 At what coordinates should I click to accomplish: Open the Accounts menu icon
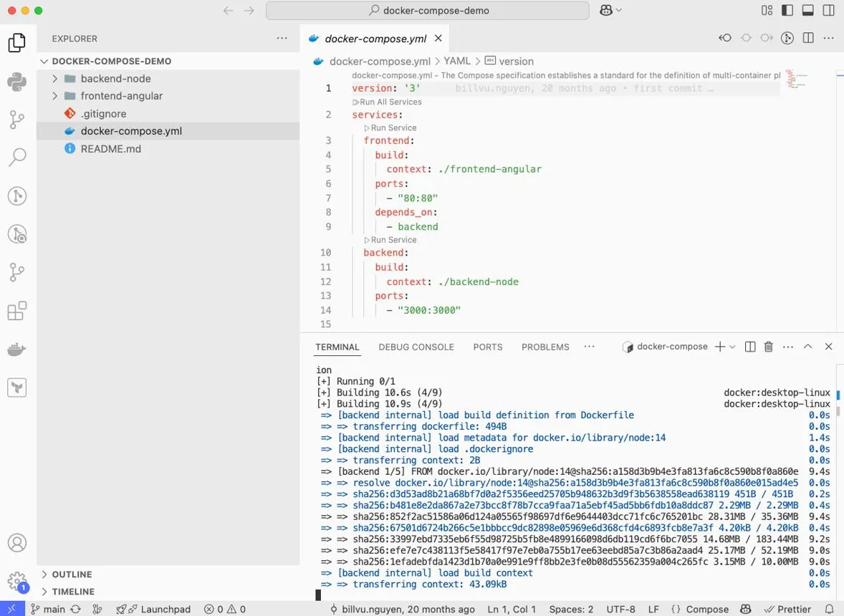[x=17, y=543]
